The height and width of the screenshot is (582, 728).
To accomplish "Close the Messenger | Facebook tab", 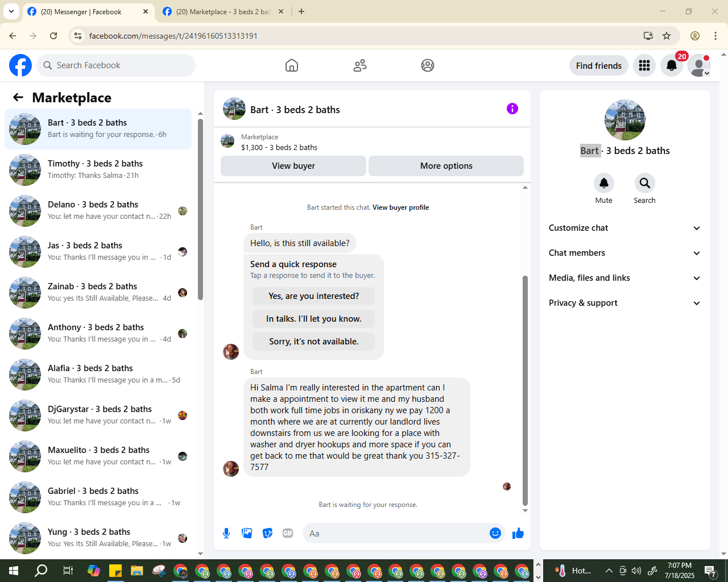I will point(146,11).
